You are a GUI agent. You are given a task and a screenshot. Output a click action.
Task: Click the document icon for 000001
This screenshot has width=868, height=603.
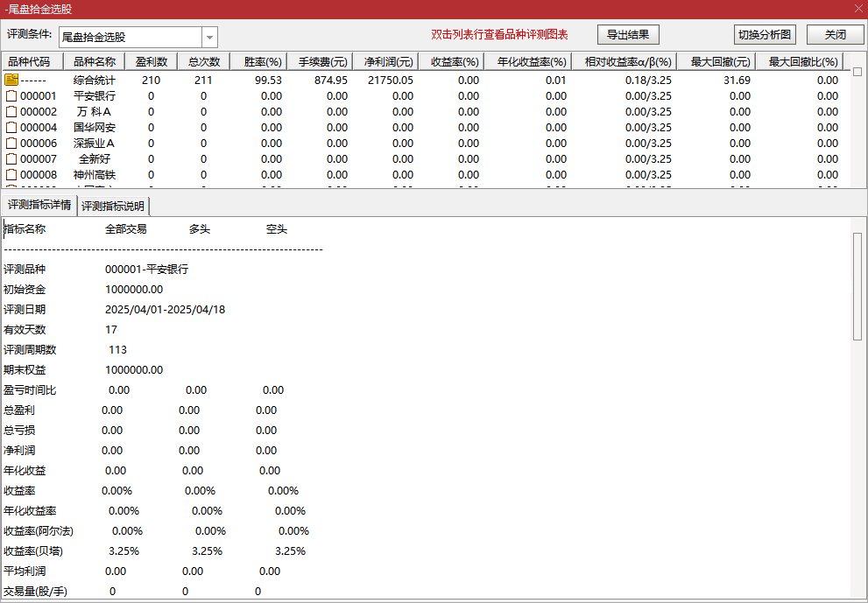[x=11, y=95]
